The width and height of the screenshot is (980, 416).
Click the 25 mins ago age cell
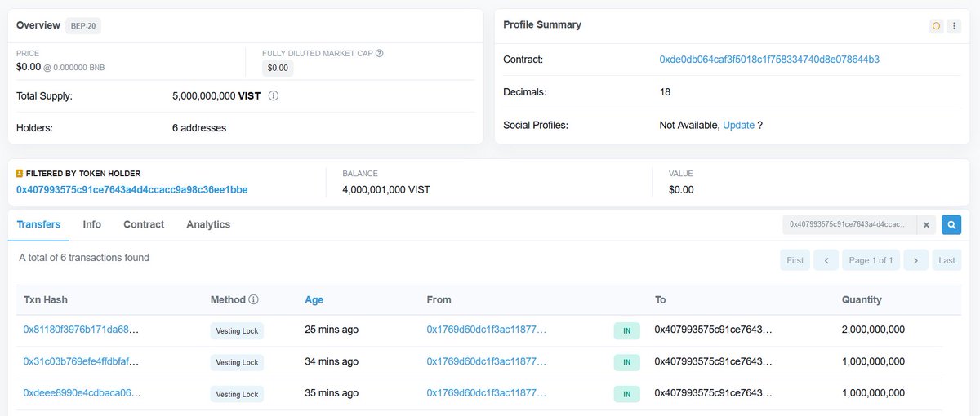[x=332, y=330]
